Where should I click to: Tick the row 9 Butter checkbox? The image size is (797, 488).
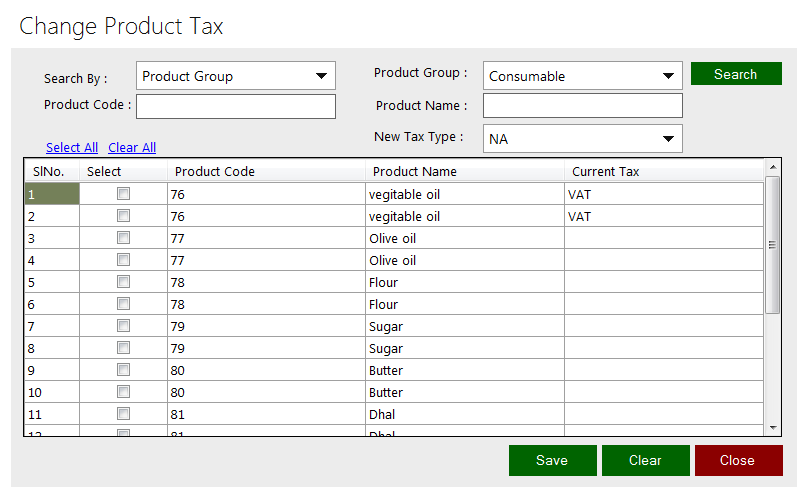(x=123, y=370)
